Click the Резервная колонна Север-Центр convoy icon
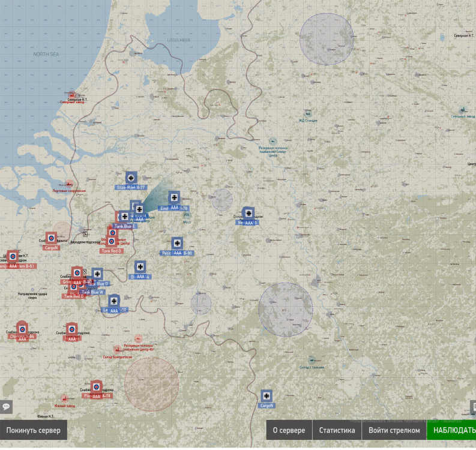Viewport: 476px width, 450px height. point(273,141)
